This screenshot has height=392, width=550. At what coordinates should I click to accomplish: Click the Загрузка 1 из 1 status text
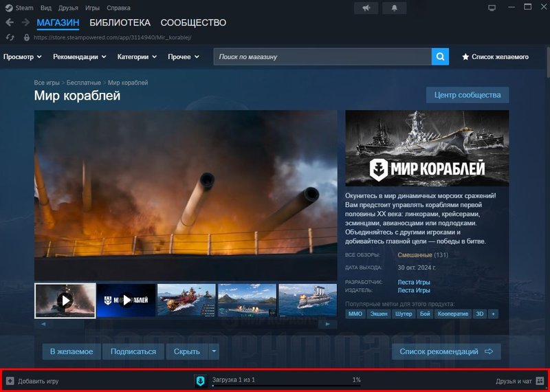click(233, 380)
